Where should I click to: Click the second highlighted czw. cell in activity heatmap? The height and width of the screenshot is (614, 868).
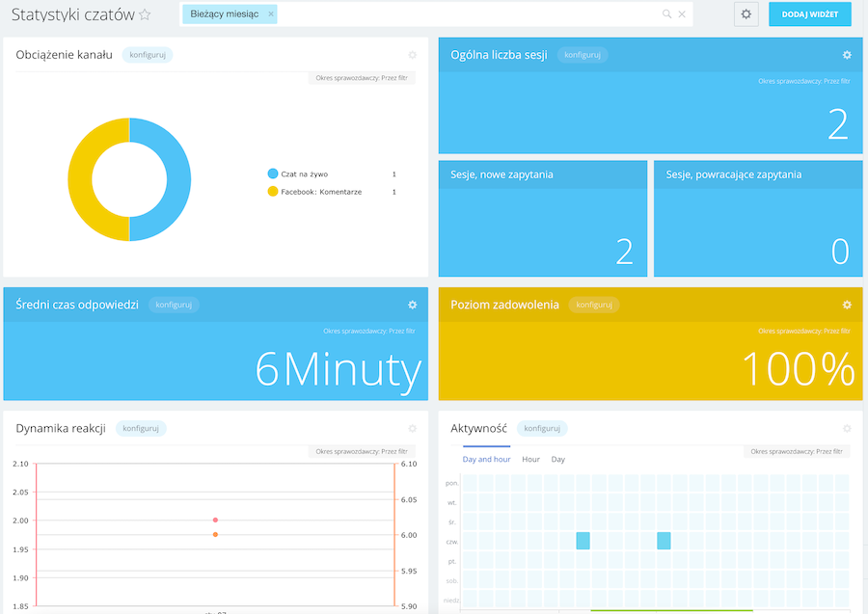664,541
